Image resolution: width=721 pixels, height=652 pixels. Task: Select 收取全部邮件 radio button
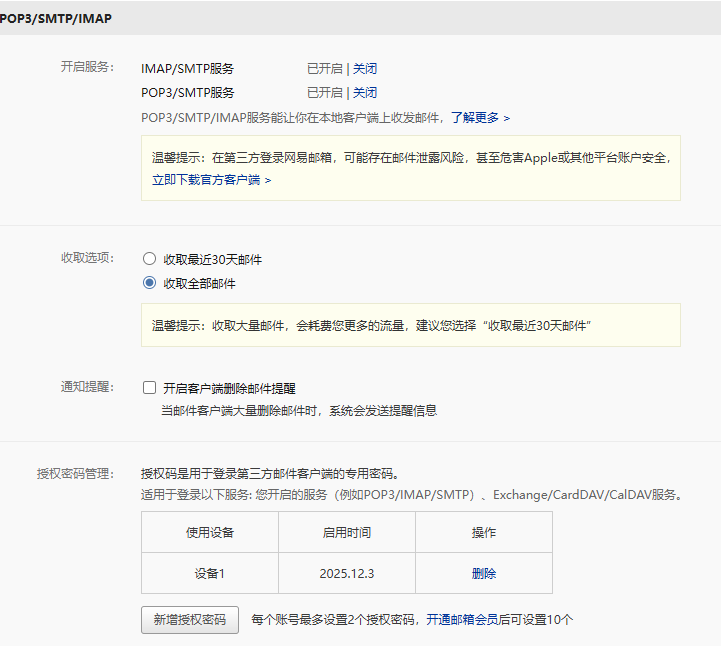click(150, 283)
